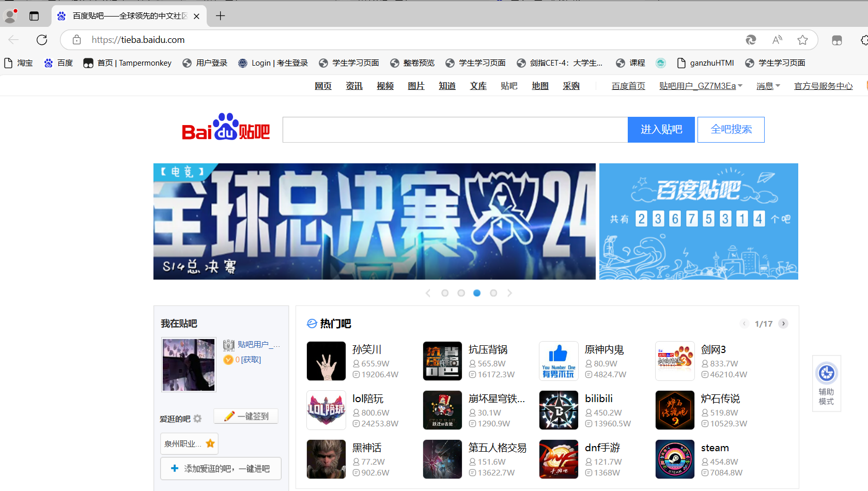The height and width of the screenshot is (491, 868).
Task: Open a new browser tab
Action: 221,16
